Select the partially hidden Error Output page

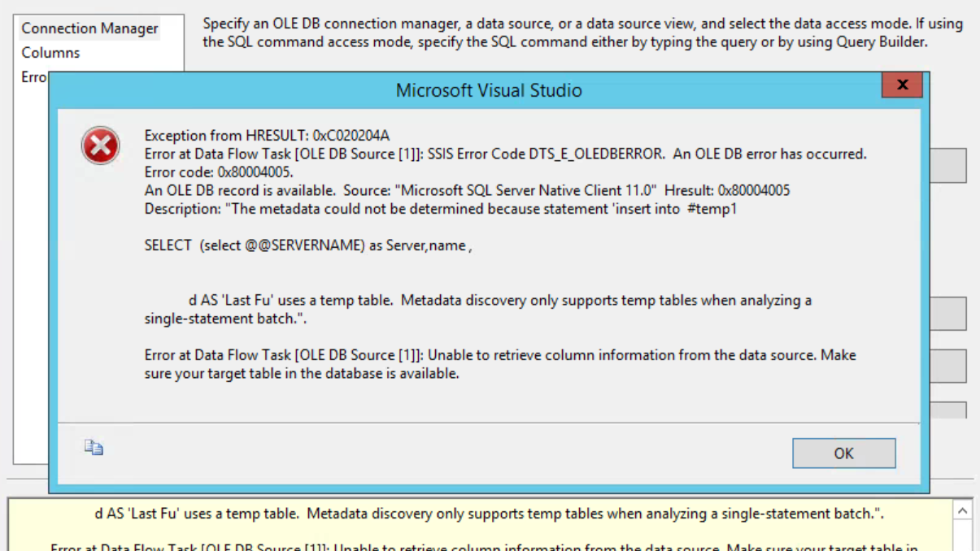tap(34, 76)
